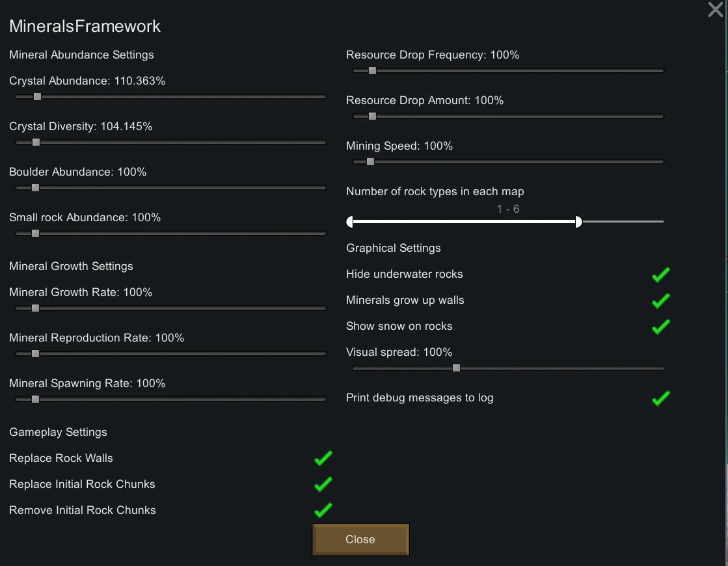The height and width of the screenshot is (566, 728).
Task: Click the Boulder Abundance slider knob
Action: (x=35, y=188)
